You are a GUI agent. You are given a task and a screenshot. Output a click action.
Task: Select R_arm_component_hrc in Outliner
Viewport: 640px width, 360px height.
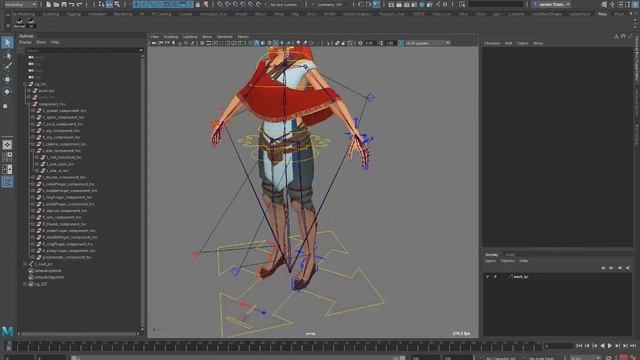pos(62,217)
